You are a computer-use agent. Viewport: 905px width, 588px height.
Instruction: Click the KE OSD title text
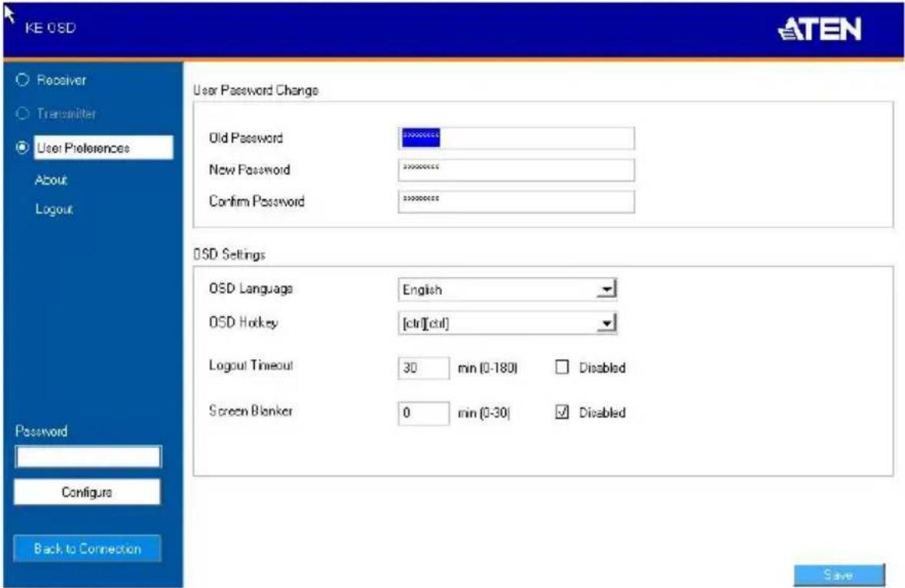[50, 28]
